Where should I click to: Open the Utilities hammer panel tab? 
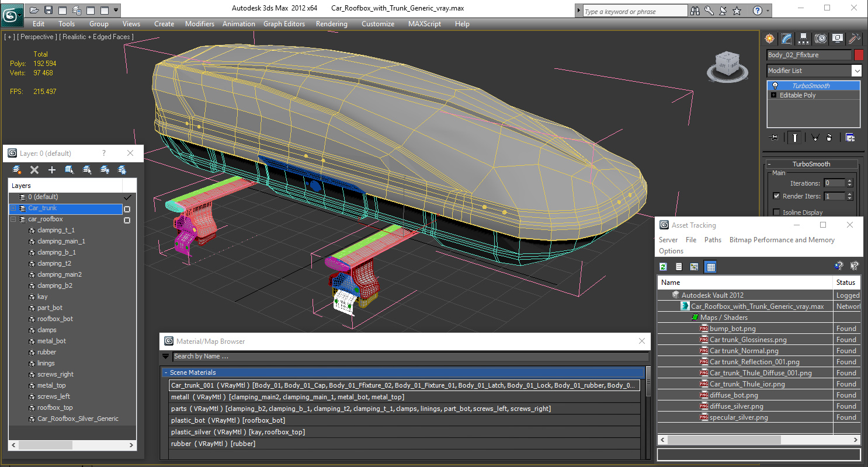(854, 39)
